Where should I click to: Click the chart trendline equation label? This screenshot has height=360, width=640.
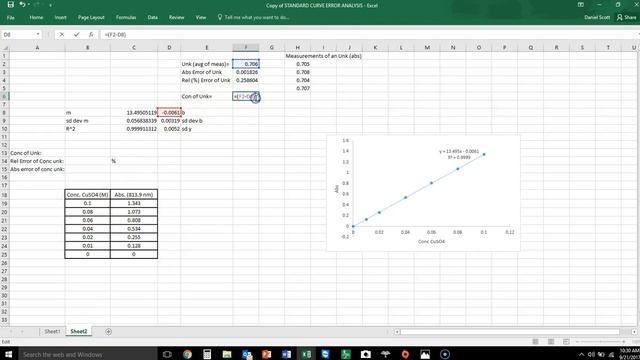tap(459, 154)
